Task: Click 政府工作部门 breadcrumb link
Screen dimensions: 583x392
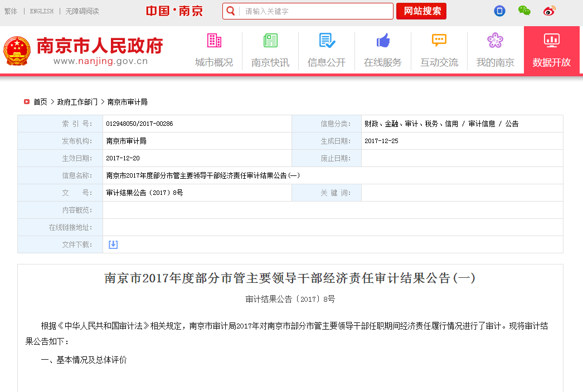Action: tap(77, 102)
